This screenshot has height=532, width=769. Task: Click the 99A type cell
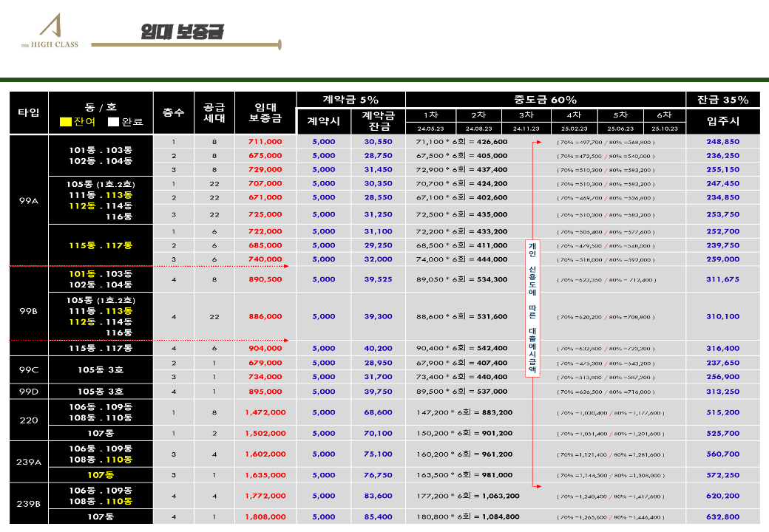click(29, 200)
